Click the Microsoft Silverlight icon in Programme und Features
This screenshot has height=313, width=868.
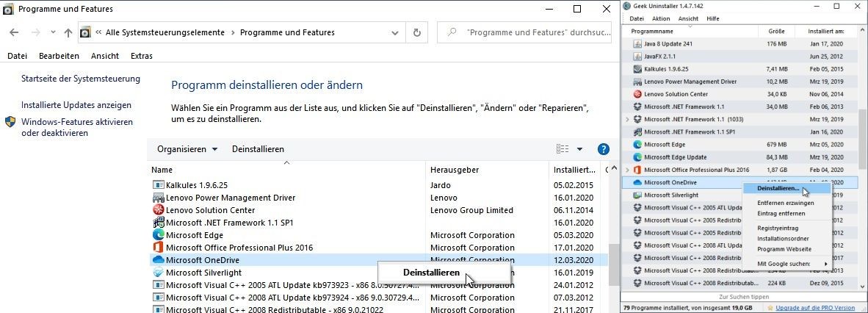[x=159, y=273]
